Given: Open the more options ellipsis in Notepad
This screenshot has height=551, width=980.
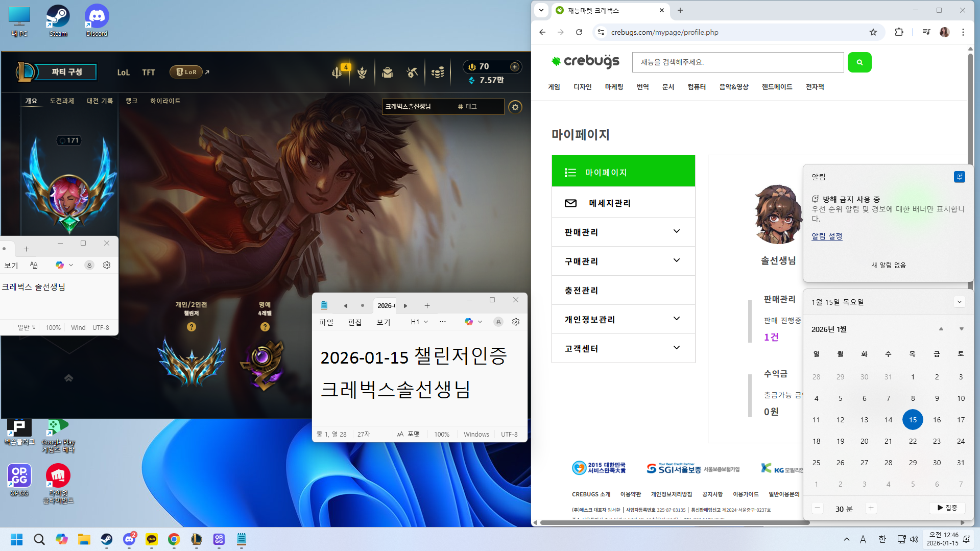Looking at the screenshot, I should pos(443,322).
